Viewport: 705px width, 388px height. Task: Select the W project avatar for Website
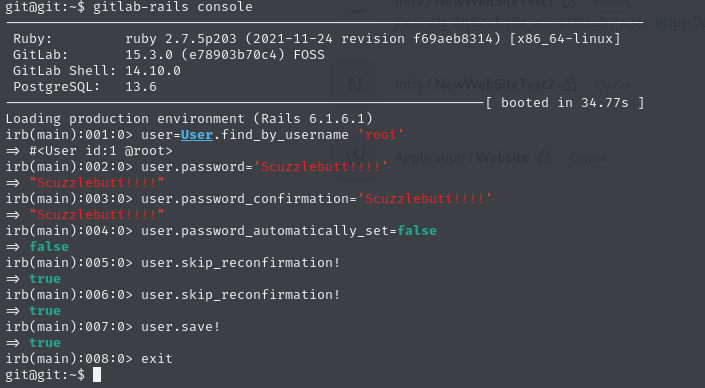click(355, 158)
